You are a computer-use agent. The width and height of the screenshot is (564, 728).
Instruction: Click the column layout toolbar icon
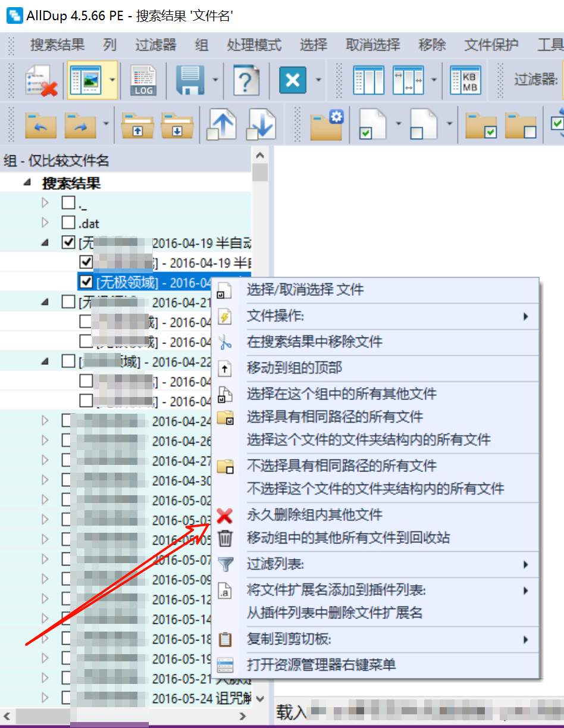point(369,80)
